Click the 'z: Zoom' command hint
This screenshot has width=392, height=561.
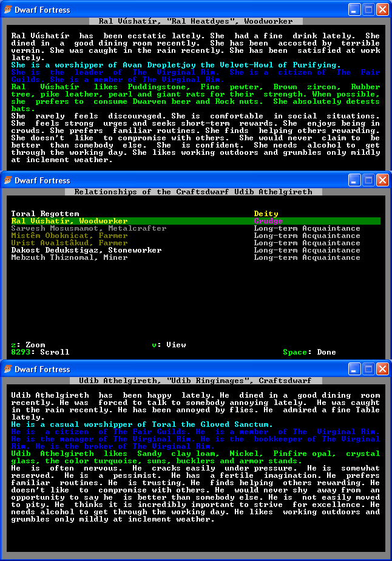click(x=29, y=345)
